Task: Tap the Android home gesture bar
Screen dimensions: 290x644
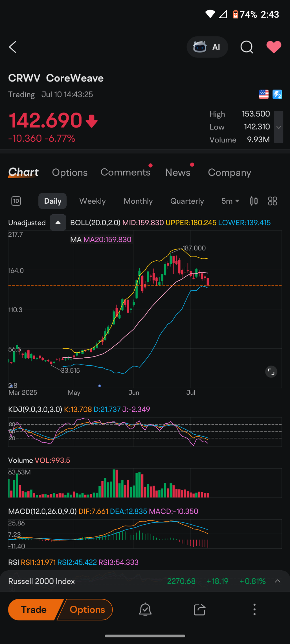Action: (145, 636)
